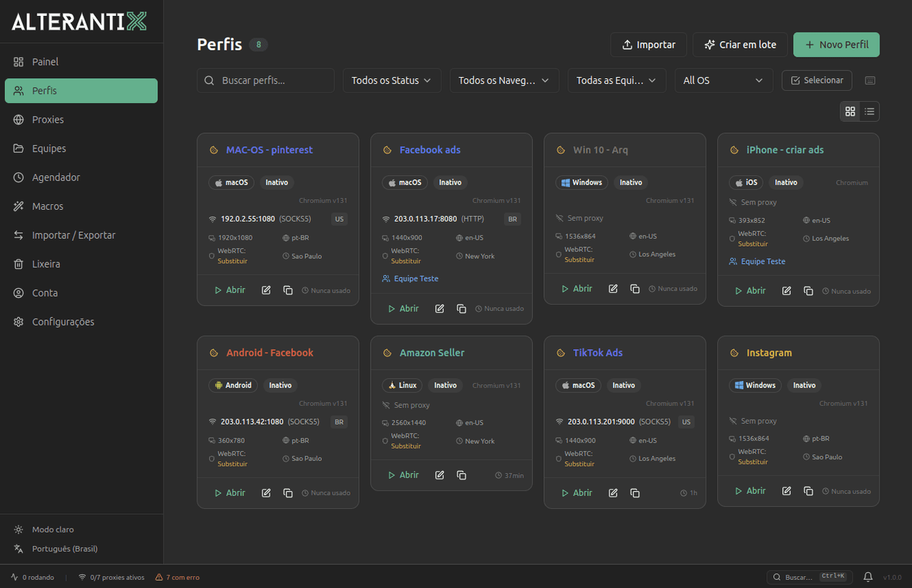Open notifications bell in status bar
The image size is (912, 588).
pyautogui.click(x=868, y=577)
